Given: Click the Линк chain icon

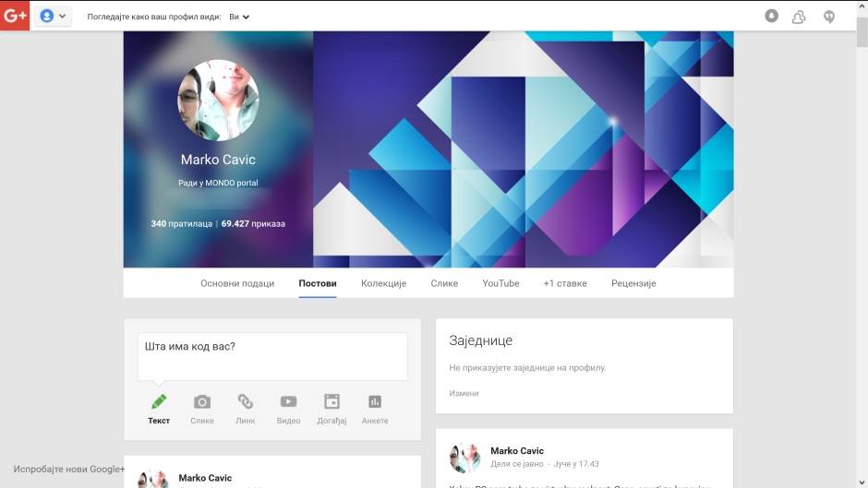Looking at the screenshot, I should [x=245, y=402].
